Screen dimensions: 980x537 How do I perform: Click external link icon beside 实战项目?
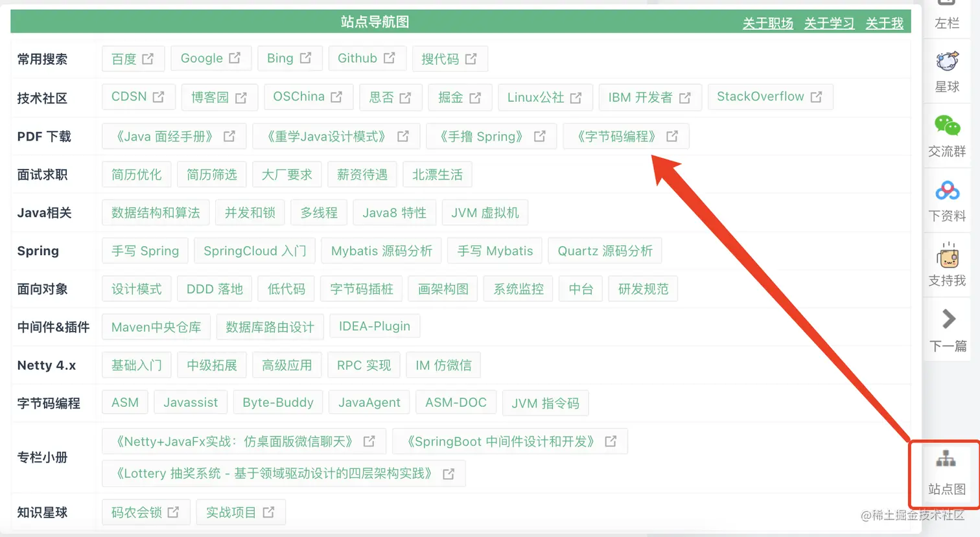tap(268, 512)
